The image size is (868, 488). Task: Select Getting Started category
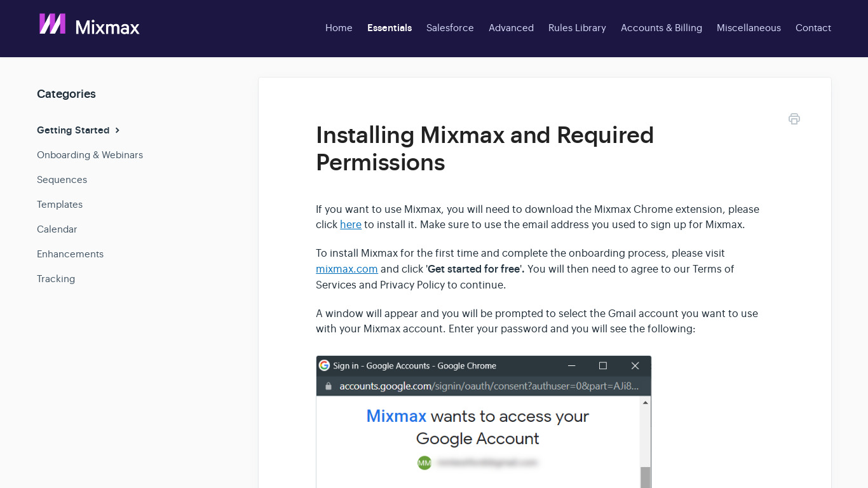[73, 130]
